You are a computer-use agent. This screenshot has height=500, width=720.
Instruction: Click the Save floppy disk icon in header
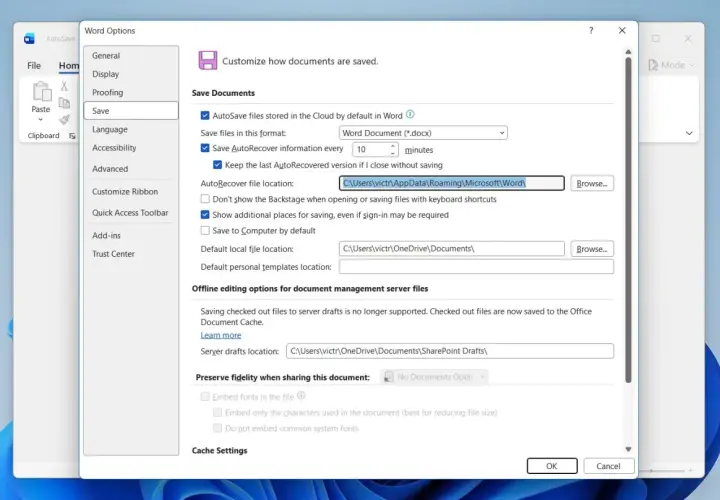(208, 61)
